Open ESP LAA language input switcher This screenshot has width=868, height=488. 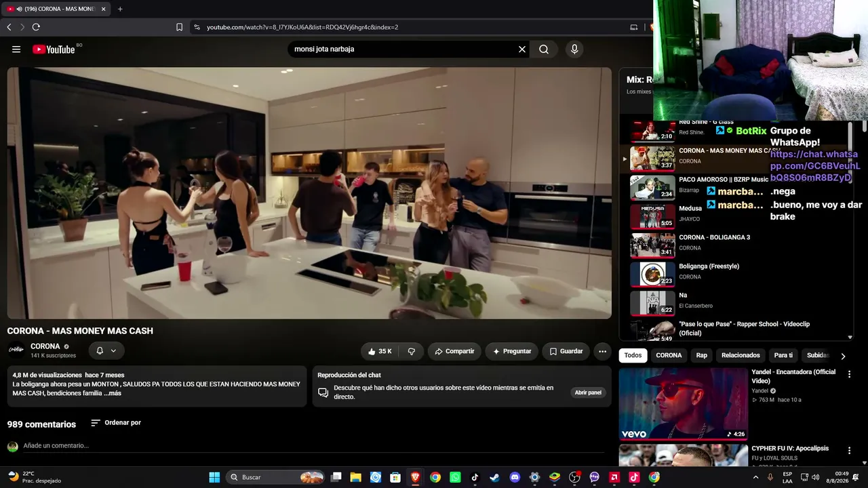click(787, 477)
